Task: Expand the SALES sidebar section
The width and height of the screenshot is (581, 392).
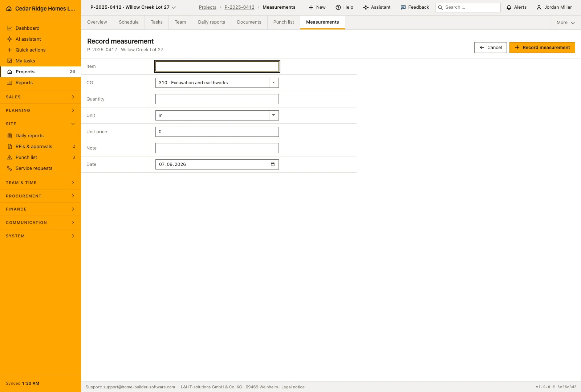Action: click(x=40, y=97)
